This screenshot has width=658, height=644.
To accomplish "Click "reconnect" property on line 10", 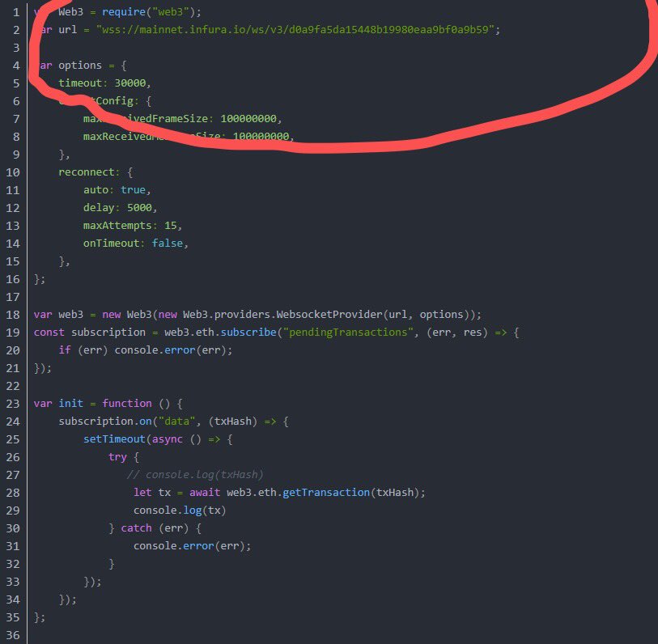I will coord(87,172).
